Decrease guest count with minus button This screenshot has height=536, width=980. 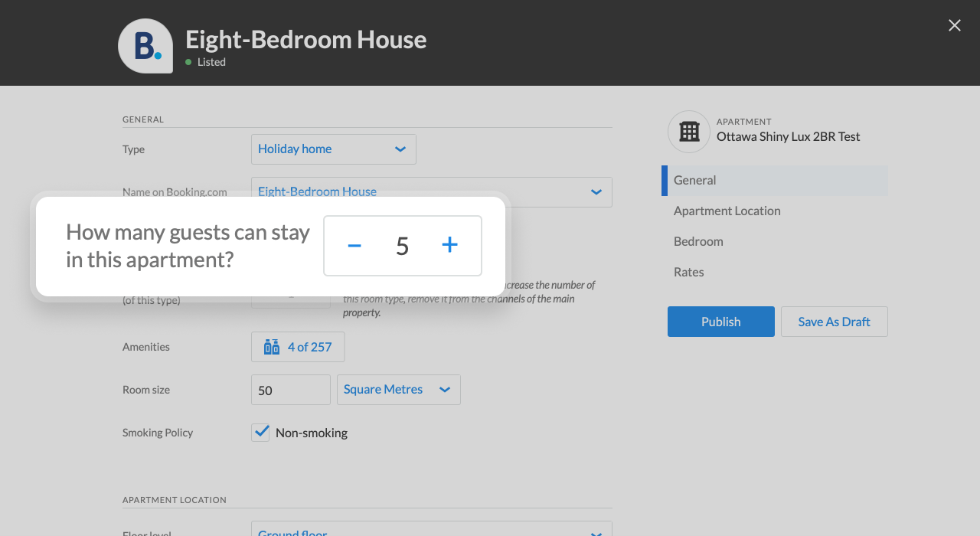pos(354,246)
